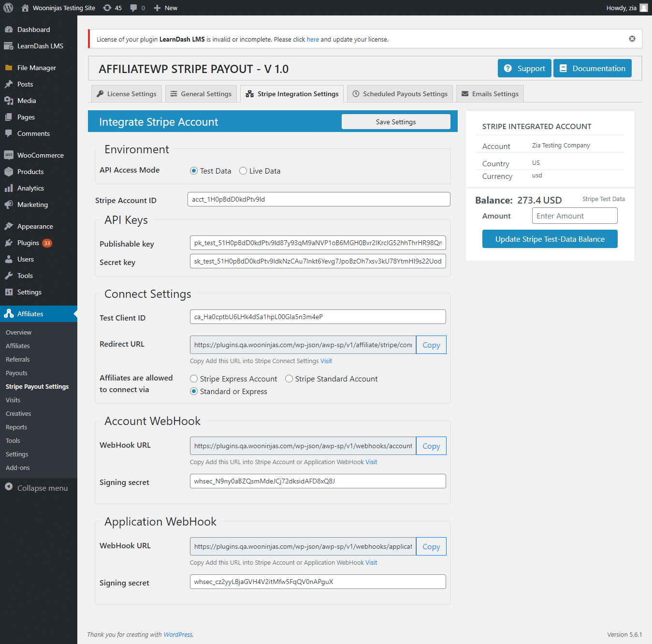The width and height of the screenshot is (652, 644).
Task: Click the Media sidebar icon
Action: click(x=9, y=101)
